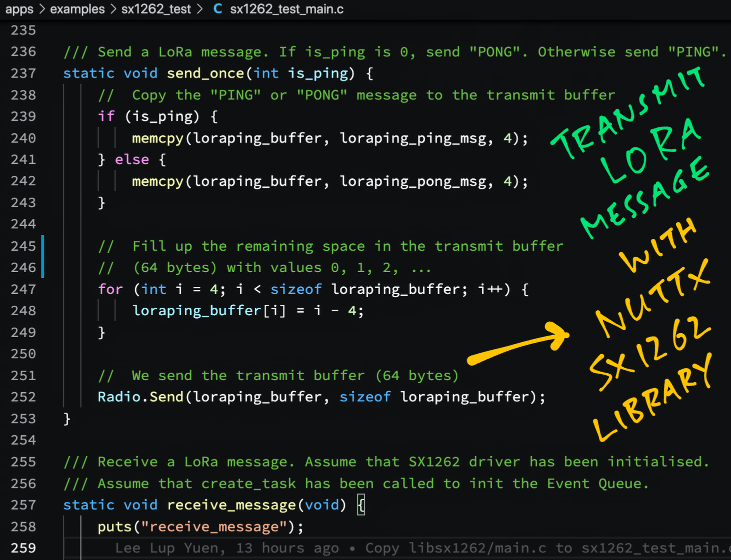The width and height of the screenshot is (731, 560).
Task: Click the "for" keyword on line 247
Action: (x=110, y=289)
